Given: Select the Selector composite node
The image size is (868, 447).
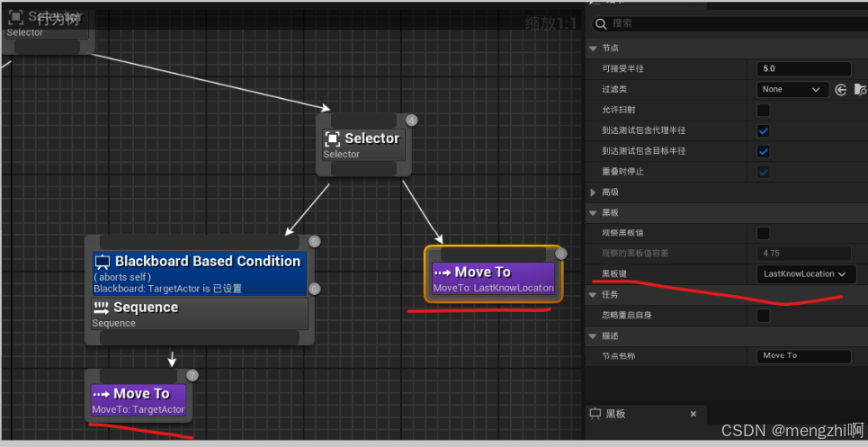Looking at the screenshot, I should 363,145.
